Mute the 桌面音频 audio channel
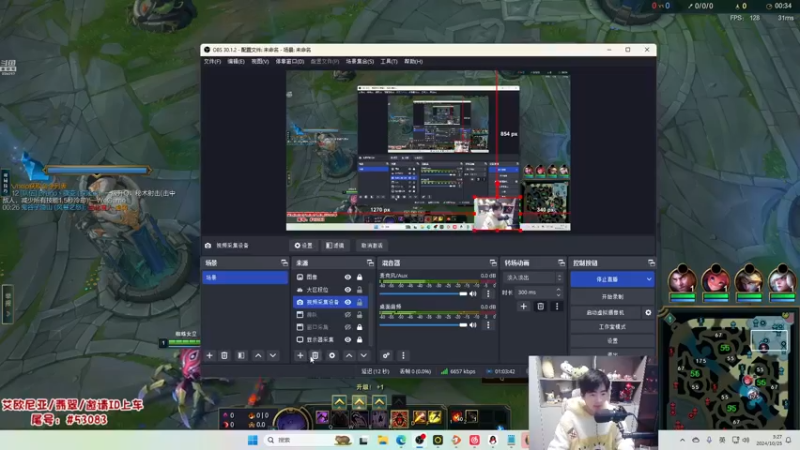This screenshot has height=450, width=800. click(x=473, y=324)
